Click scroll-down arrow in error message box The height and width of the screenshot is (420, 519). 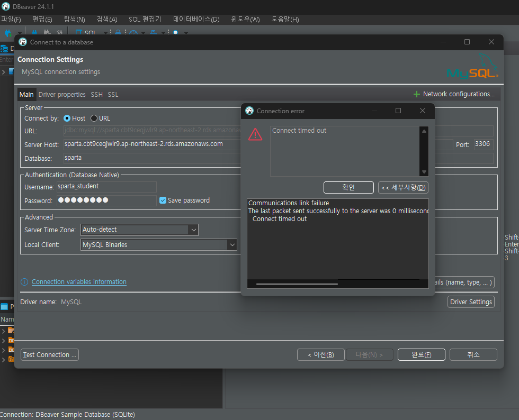(x=424, y=172)
